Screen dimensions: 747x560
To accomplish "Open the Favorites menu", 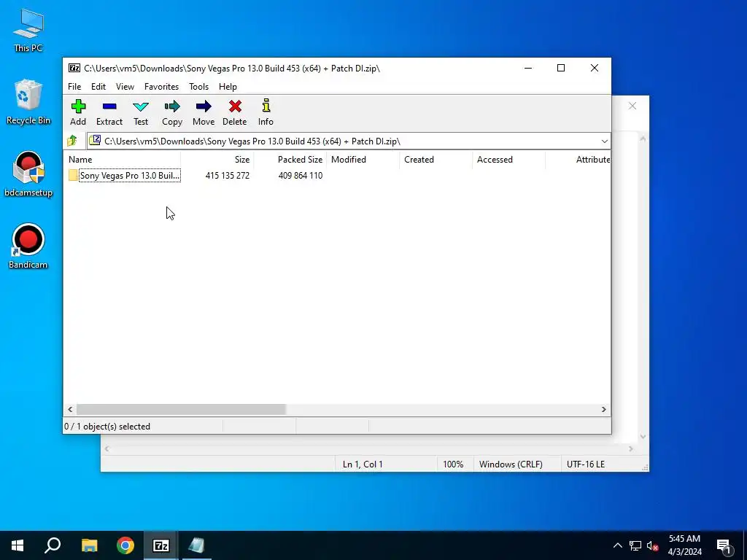I will (x=161, y=87).
